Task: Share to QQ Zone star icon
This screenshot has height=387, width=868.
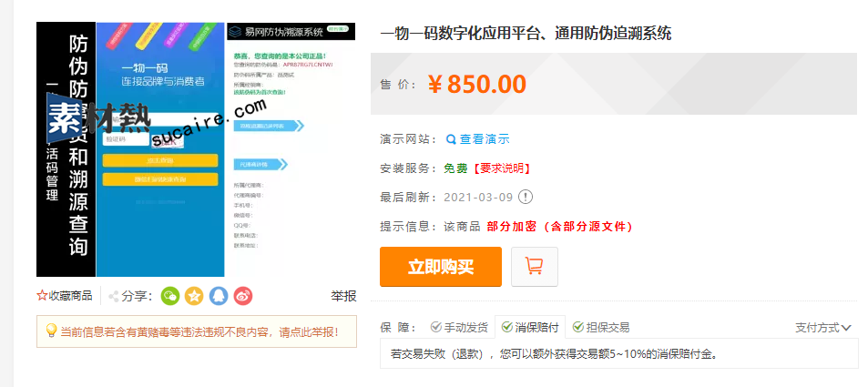Action: [194, 296]
